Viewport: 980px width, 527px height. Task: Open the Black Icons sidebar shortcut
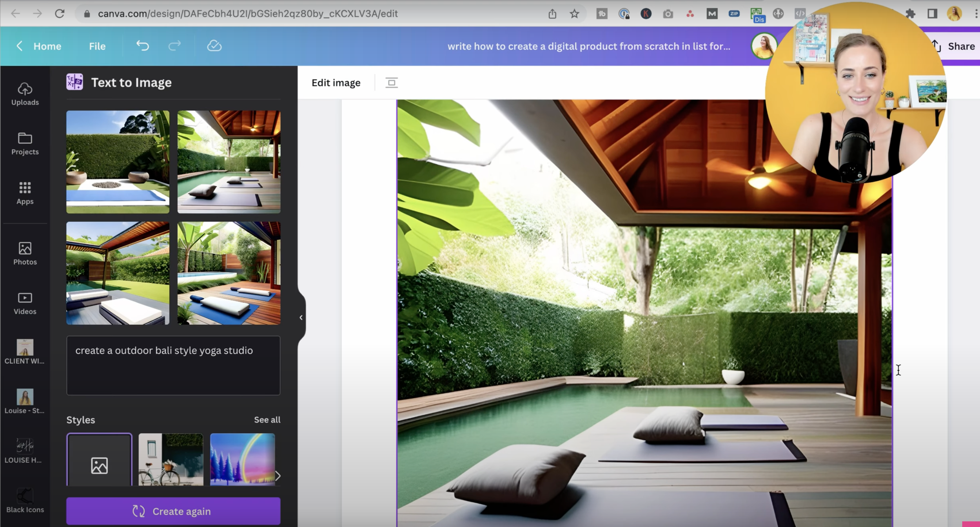25,501
